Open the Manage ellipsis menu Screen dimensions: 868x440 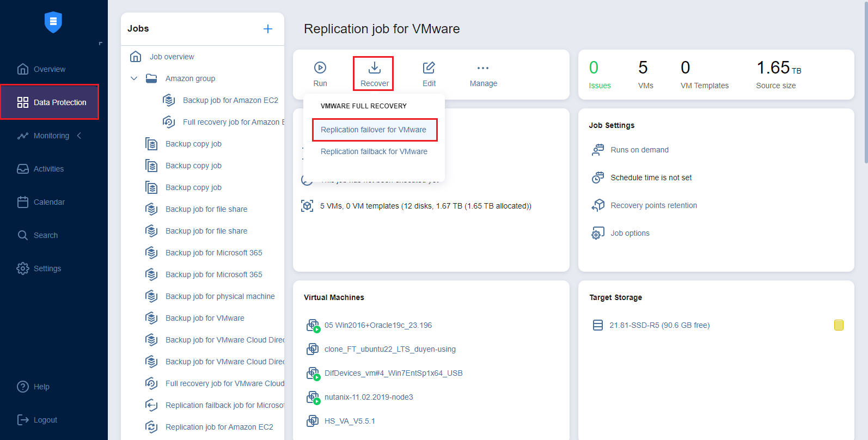click(x=483, y=68)
